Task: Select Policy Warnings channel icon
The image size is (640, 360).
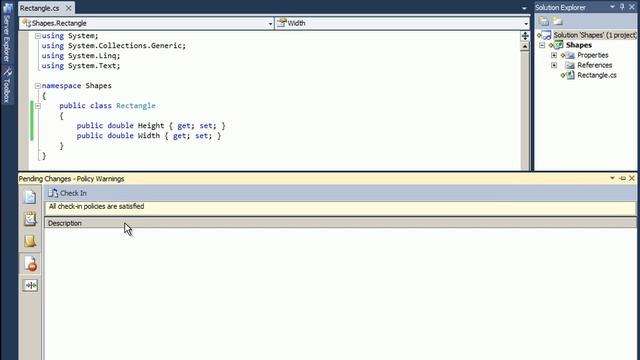Action: point(30,264)
